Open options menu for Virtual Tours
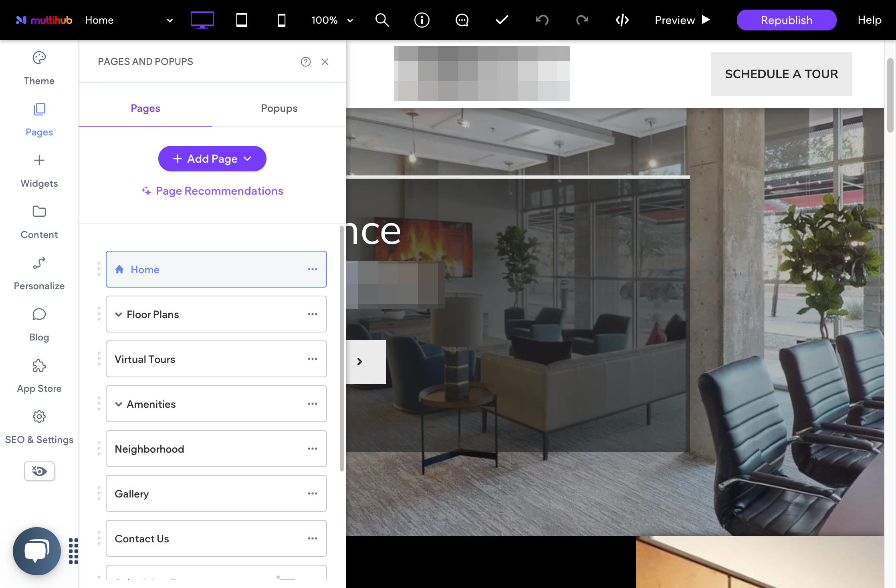The image size is (896, 588). click(x=313, y=359)
